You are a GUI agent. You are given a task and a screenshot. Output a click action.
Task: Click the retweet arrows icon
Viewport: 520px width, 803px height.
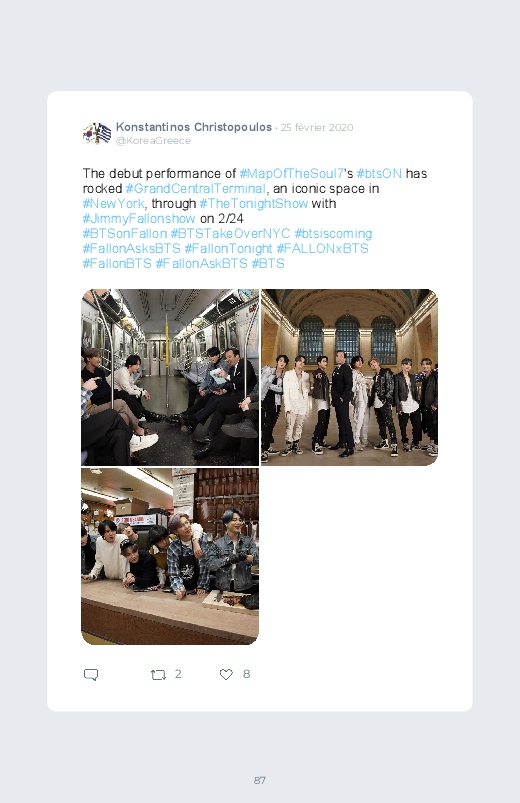(x=158, y=675)
